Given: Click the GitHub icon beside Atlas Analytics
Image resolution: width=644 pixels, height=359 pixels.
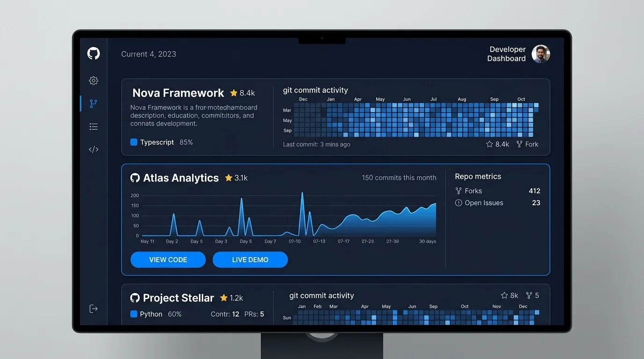Looking at the screenshot, I should (x=135, y=178).
